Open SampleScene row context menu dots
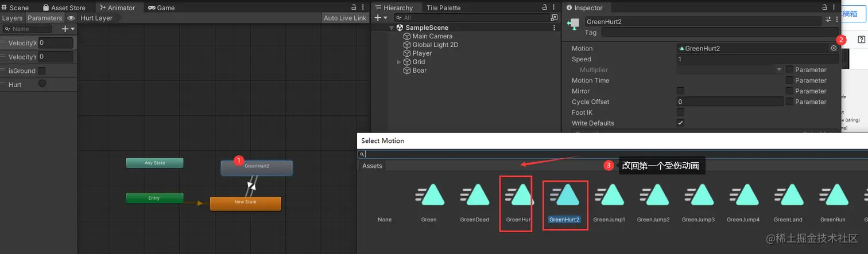This screenshot has height=254, width=868. point(553,28)
